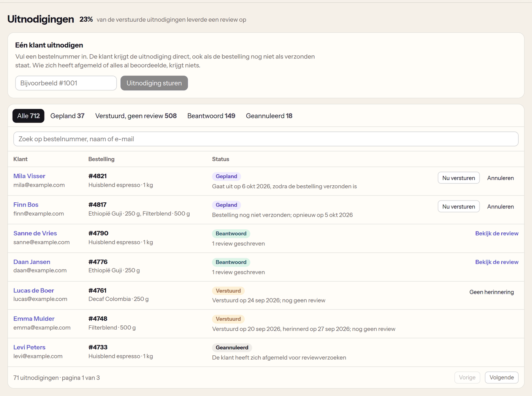Open the 'Verstuurd, geen review 508' tab
Image resolution: width=532 pixels, height=396 pixels.
pos(136,116)
